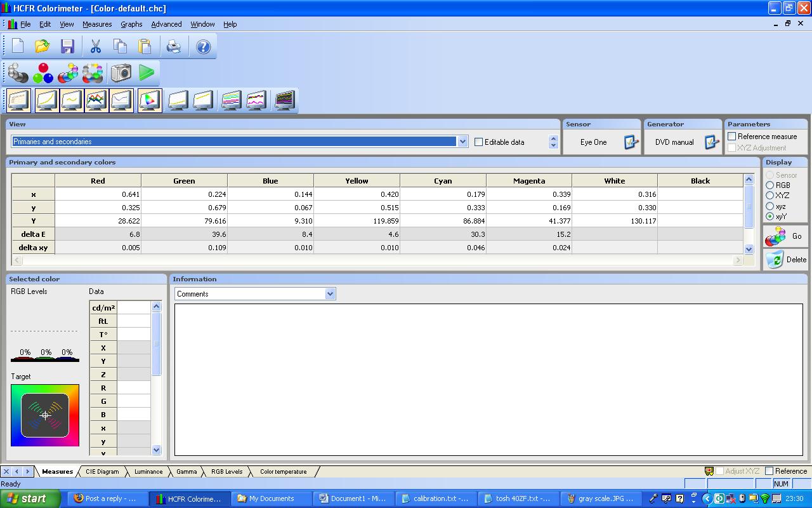Switch to the CIE Diagram tab
Viewport: 812px width, 508px height.
click(x=102, y=472)
